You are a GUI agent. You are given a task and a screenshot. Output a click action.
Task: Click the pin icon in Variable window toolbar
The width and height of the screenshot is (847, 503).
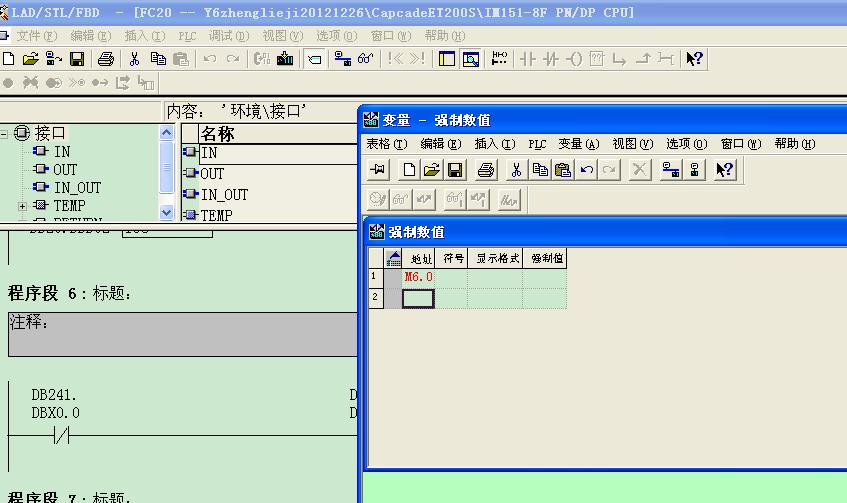click(378, 170)
